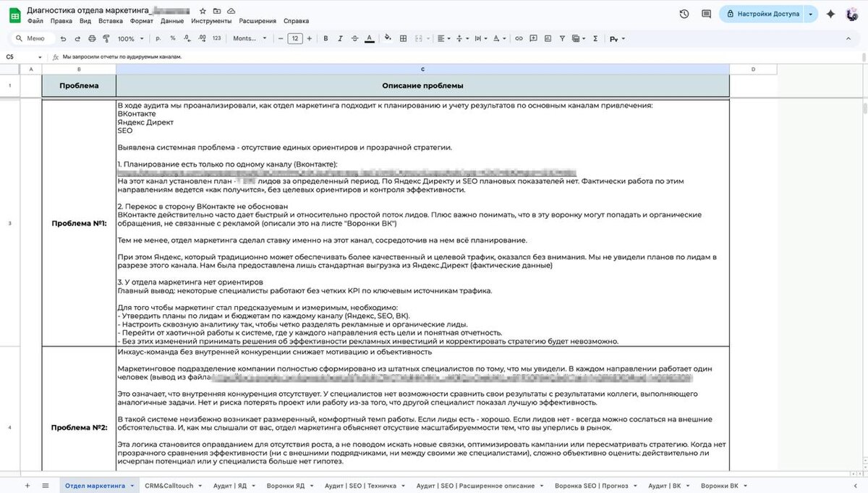This screenshot has width=868, height=493.
Task: Open the input tools Ру dropdown
Action: 617,39
